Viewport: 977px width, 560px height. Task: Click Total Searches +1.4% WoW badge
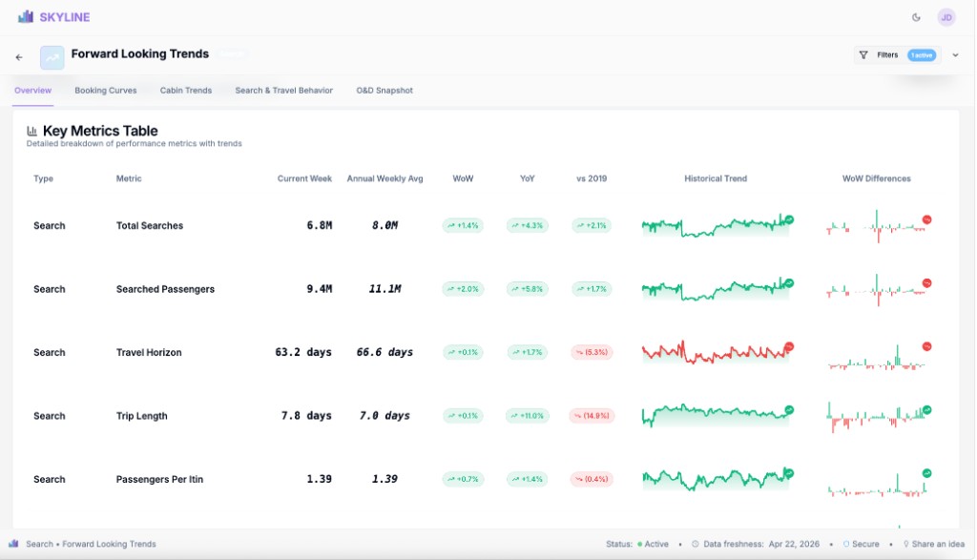463,225
